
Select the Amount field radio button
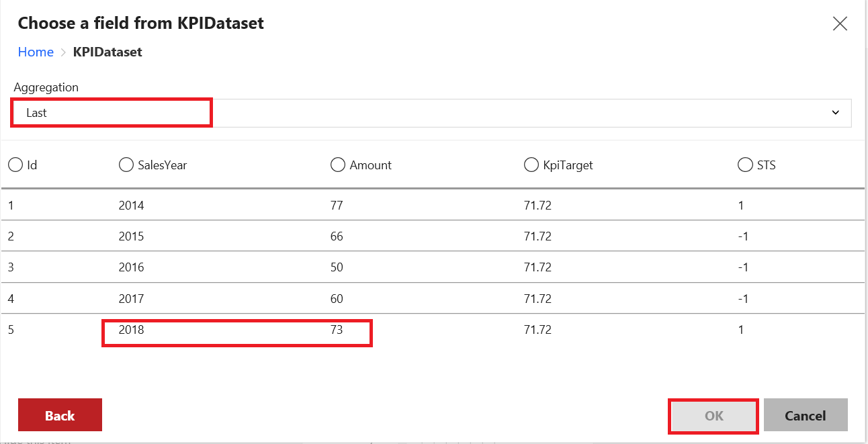[338, 165]
